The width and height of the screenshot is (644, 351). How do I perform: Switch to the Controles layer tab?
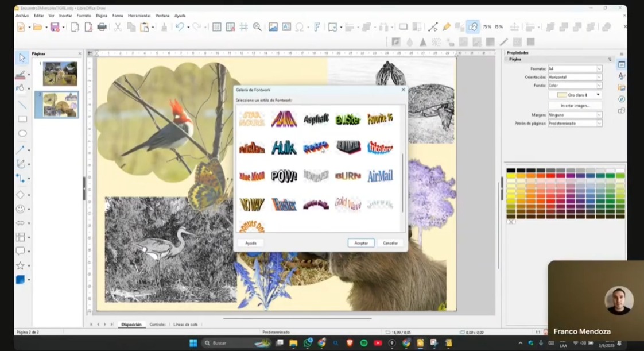(x=157, y=325)
